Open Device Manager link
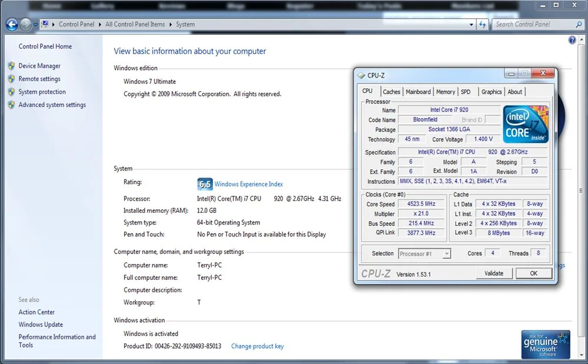 (x=39, y=66)
